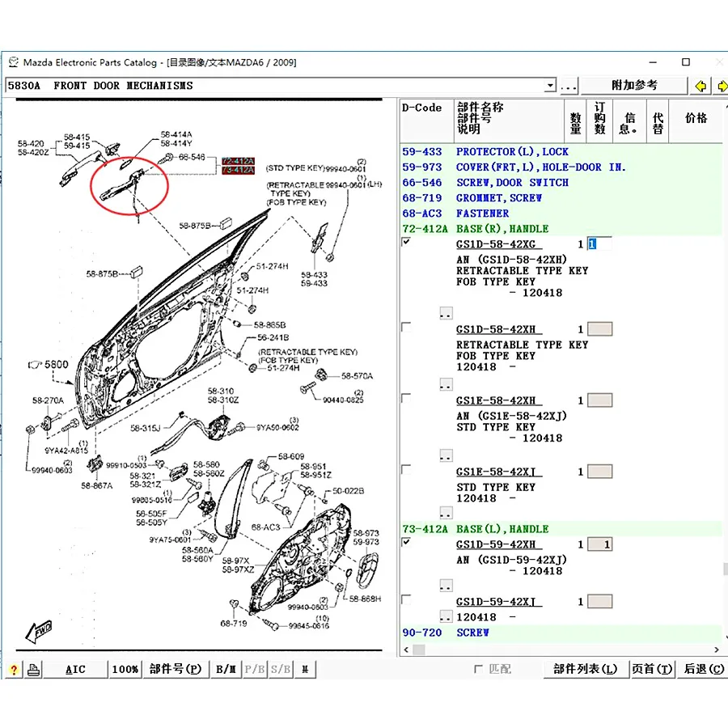This screenshot has width=728, height=728.
Task: Click part number link GS1D-59-42XH
Action: pos(498,544)
